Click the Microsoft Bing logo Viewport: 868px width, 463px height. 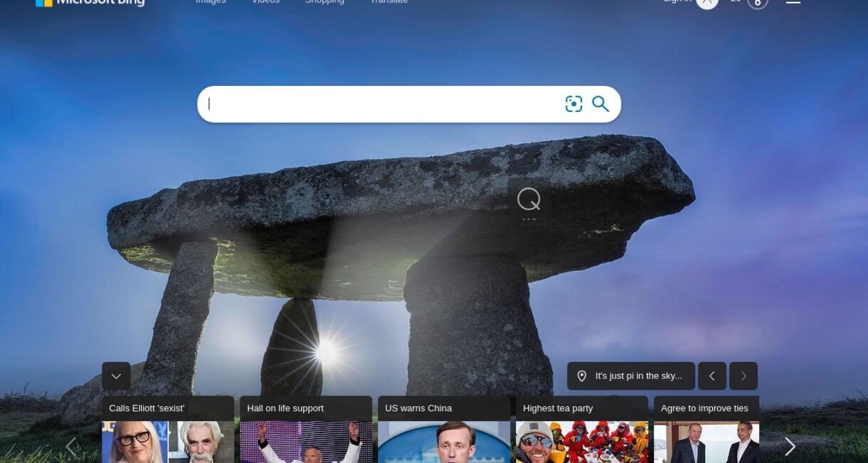click(x=90, y=3)
